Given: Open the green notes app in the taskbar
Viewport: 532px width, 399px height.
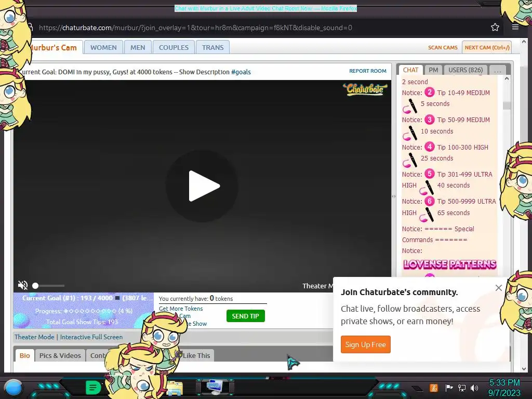Looking at the screenshot, I should [x=93, y=388].
